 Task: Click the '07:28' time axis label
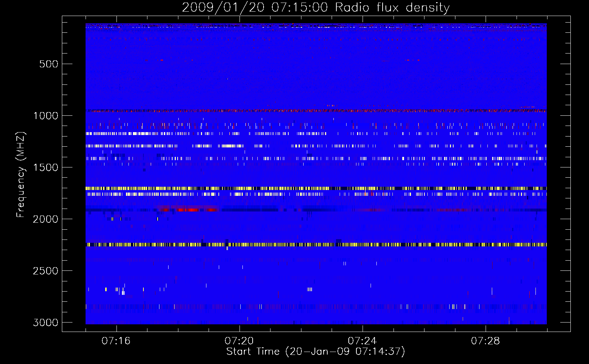(x=485, y=341)
